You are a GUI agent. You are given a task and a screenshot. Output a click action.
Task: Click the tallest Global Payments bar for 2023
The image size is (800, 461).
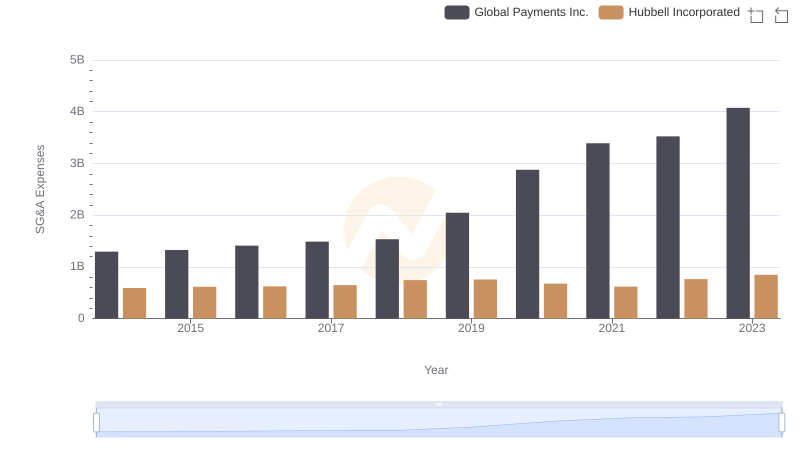[x=738, y=213]
